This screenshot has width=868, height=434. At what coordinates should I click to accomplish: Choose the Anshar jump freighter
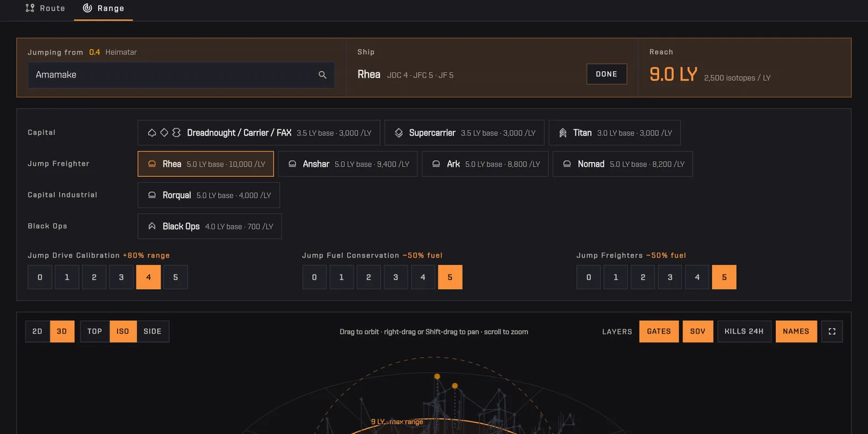(348, 164)
